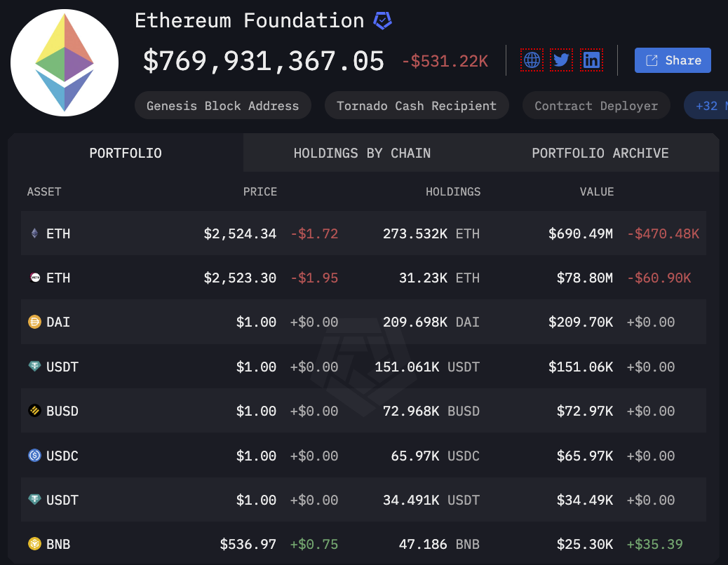Click holdings 72.968K BUSD
Image resolution: width=728 pixels, height=565 pixels.
pyautogui.click(x=431, y=411)
